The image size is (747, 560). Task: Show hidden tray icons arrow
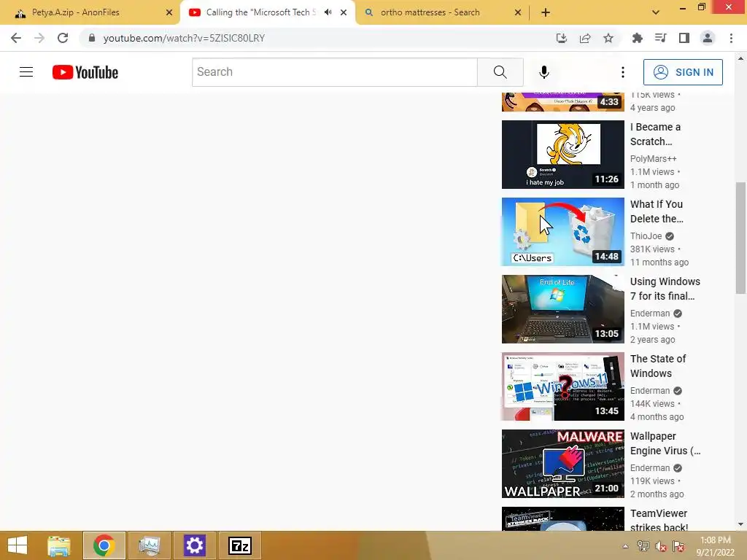(x=625, y=546)
